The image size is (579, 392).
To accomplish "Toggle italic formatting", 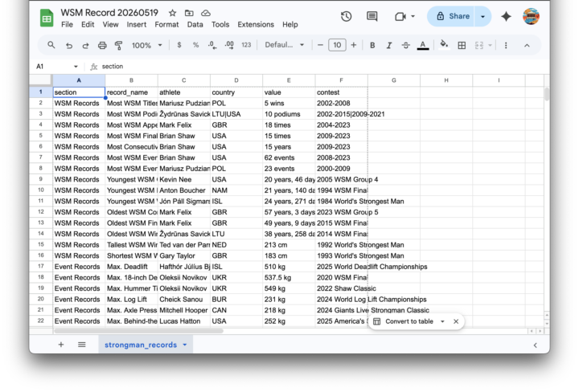I will (x=389, y=45).
